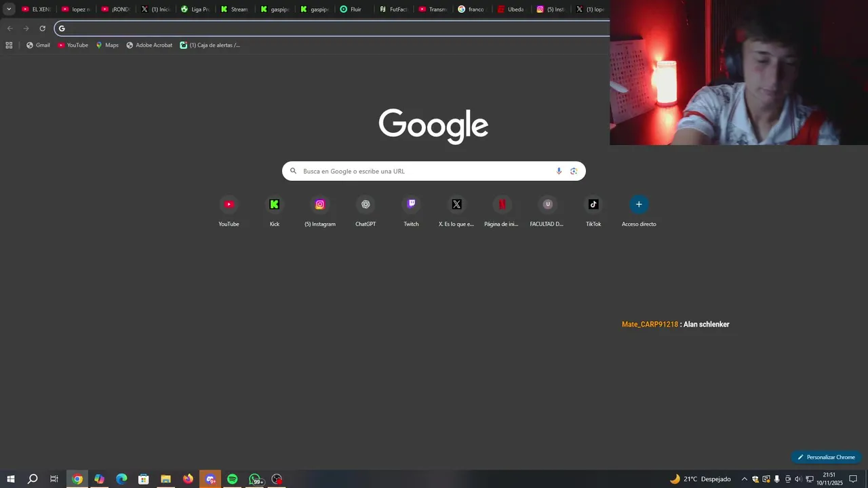The width and height of the screenshot is (868, 488).
Task: Open the YouTube shortcut tile
Action: pyautogui.click(x=229, y=211)
